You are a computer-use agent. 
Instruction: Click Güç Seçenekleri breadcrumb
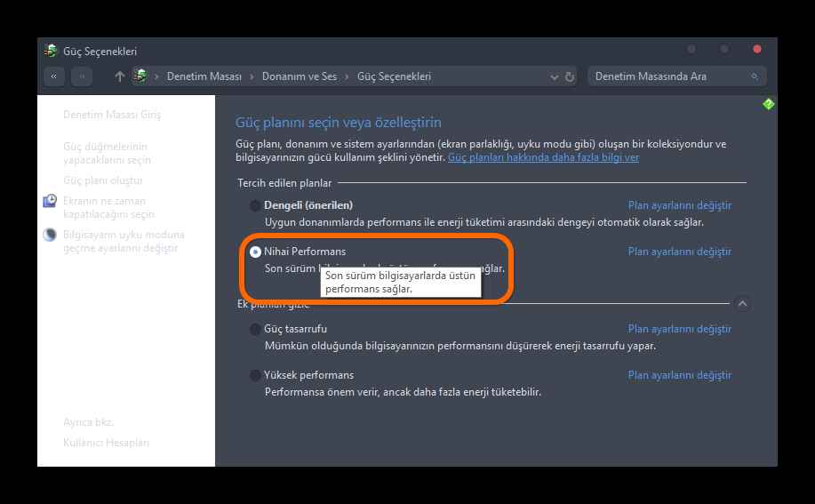click(394, 76)
